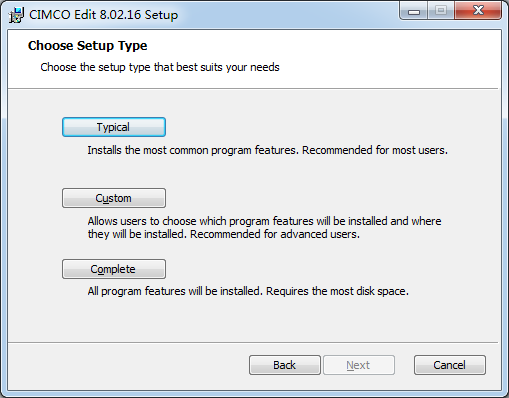
Task: Click the empty gray panel beneath Complete's description
Action: (x=253, y=320)
